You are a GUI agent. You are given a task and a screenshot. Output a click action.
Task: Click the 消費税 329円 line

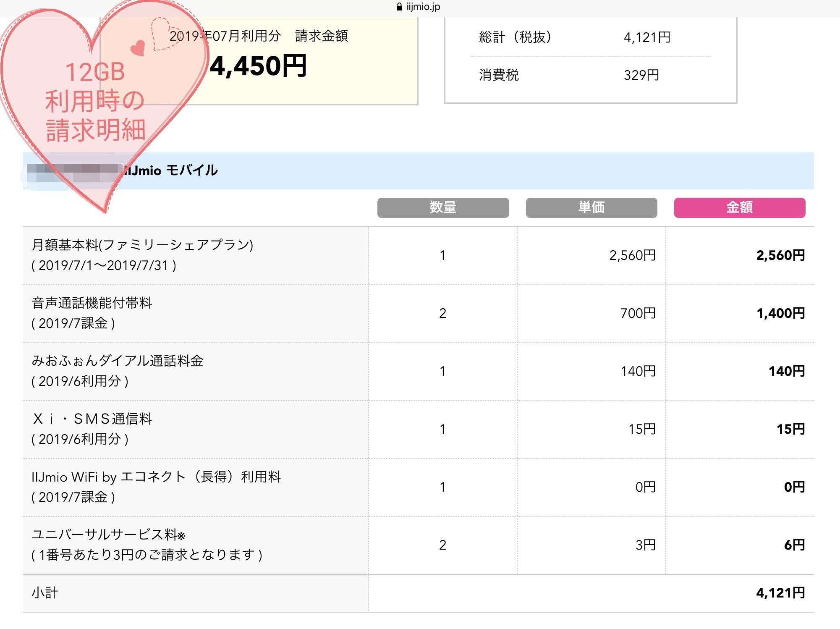coord(499,75)
